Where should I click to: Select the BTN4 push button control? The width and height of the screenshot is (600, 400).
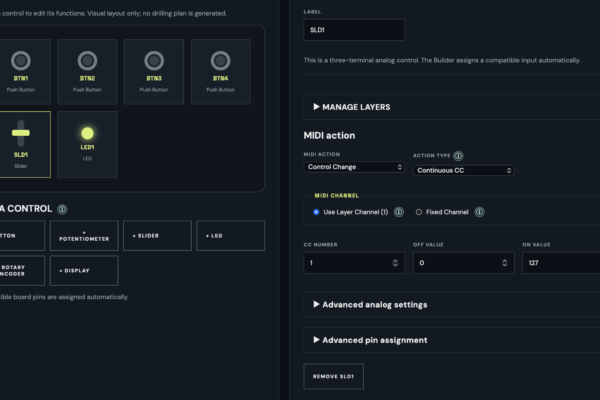pos(220,72)
